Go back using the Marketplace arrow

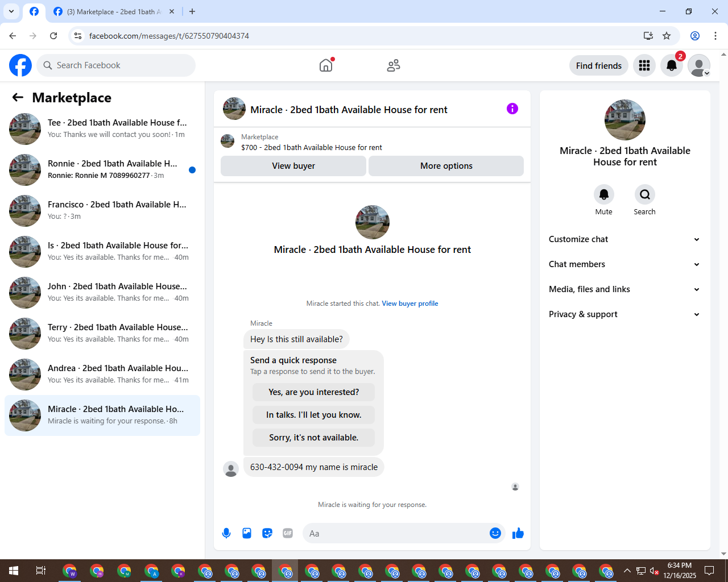18,97
